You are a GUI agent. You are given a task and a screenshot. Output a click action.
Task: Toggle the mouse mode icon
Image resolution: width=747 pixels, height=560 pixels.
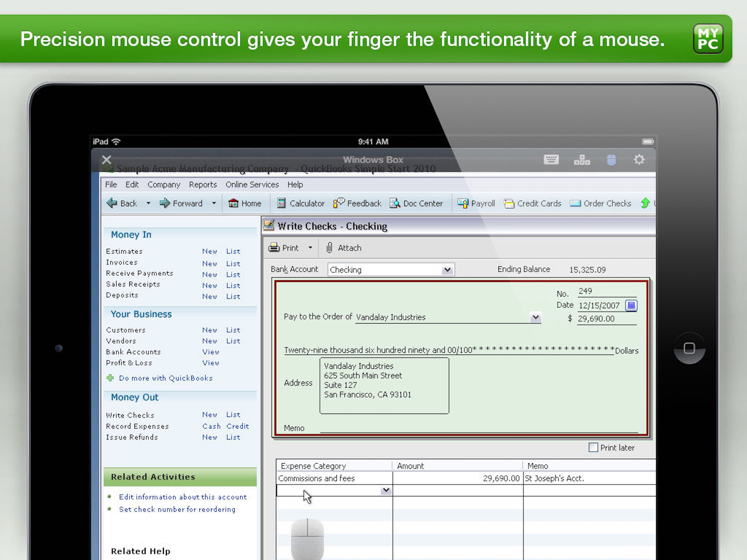coord(611,160)
